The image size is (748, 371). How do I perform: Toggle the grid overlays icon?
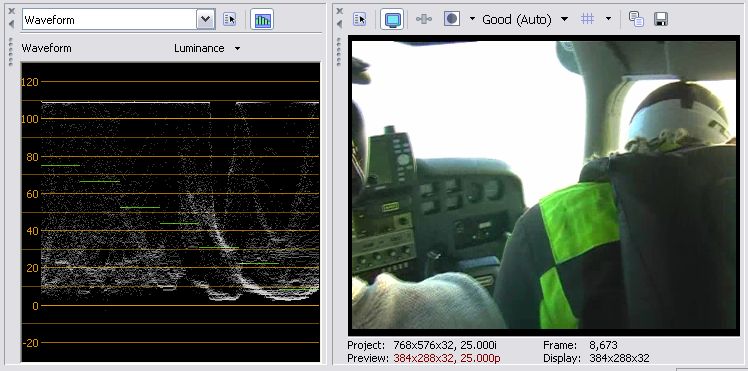point(588,19)
